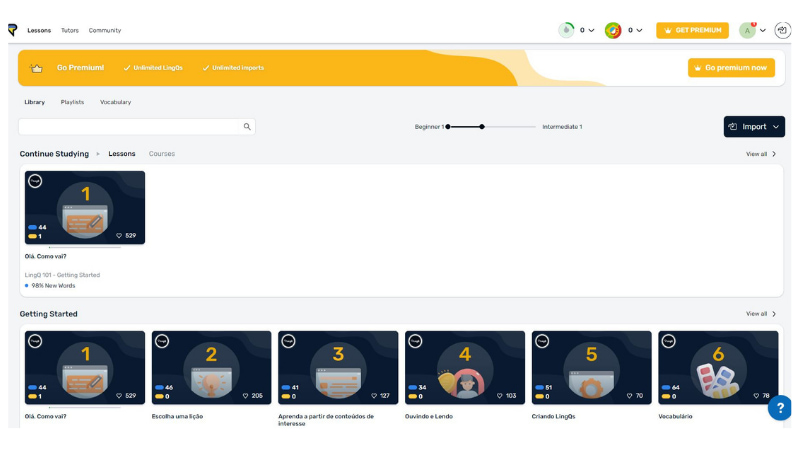Screen dimensions: 800x450
Task: Like lesson 5 with the 70 heart
Action: click(629, 396)
